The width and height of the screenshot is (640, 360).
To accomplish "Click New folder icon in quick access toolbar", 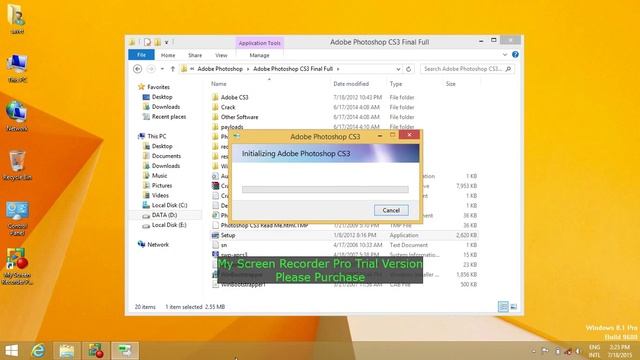I will tap(158, 42).
